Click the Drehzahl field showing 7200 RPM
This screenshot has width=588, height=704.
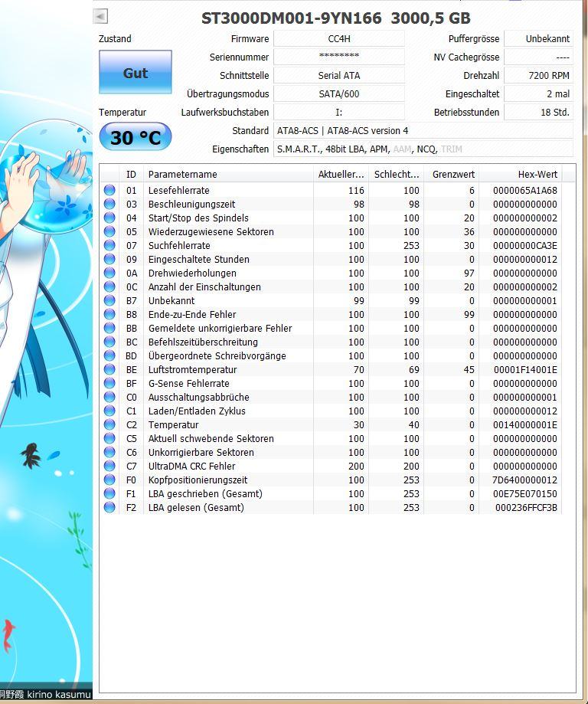[539, 75]
